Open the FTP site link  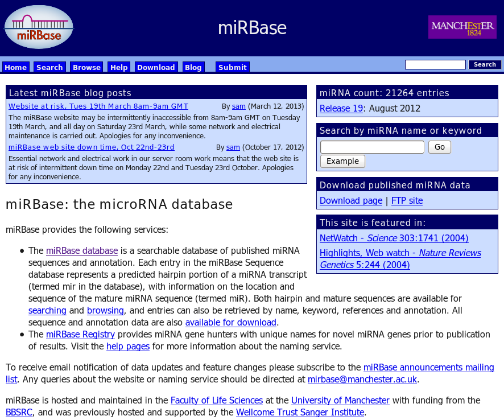(407, 200)
